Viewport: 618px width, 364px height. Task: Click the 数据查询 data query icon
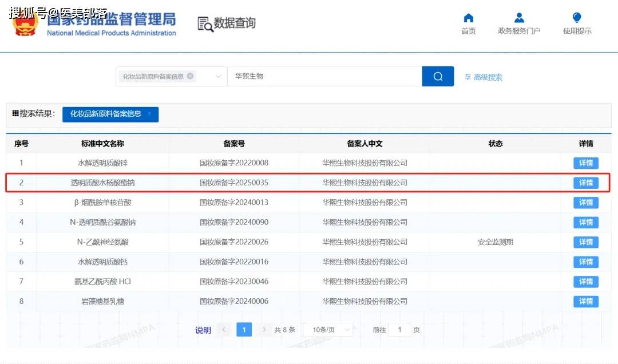205,23
